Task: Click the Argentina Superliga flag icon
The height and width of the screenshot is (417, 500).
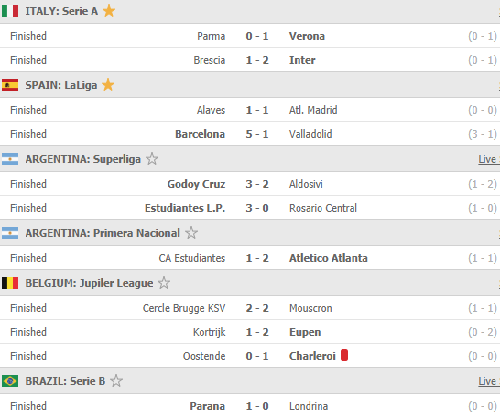Action: [10, 159]
